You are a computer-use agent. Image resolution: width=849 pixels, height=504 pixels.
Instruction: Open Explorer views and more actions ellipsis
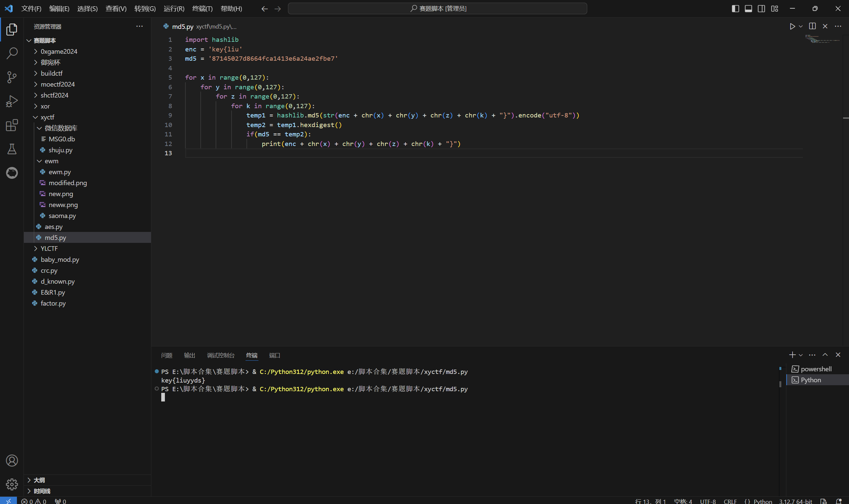click(x=140, y=26)
